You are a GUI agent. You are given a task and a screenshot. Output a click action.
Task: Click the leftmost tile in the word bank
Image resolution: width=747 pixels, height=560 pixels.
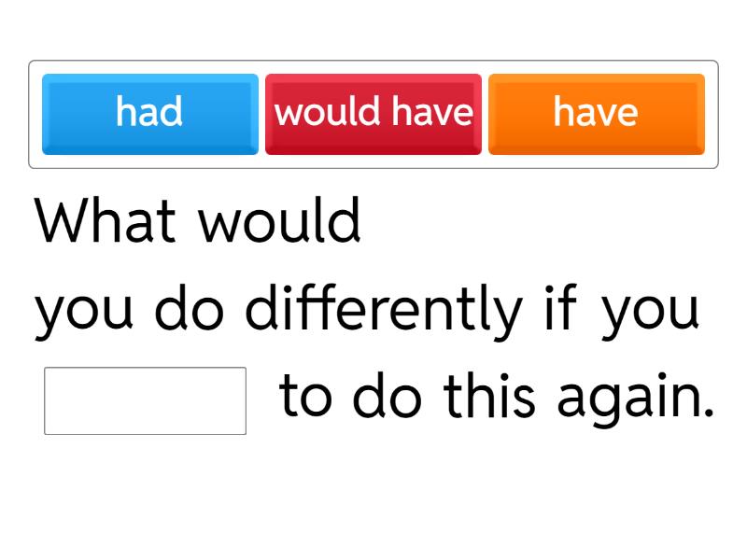[x=149, y=113]
